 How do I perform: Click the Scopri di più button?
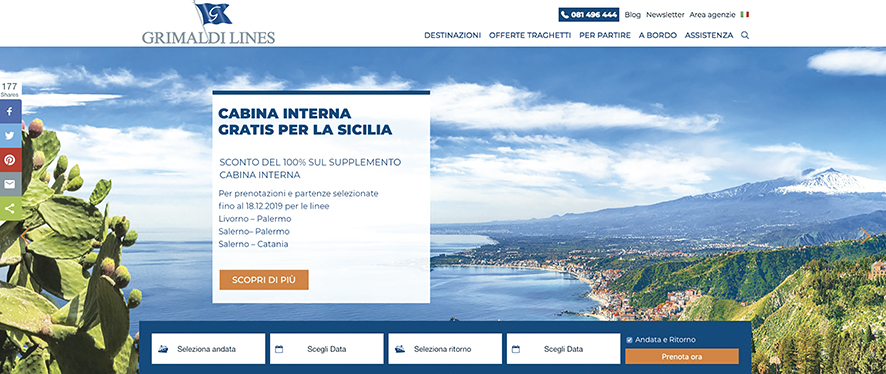(x=264, y=280)
